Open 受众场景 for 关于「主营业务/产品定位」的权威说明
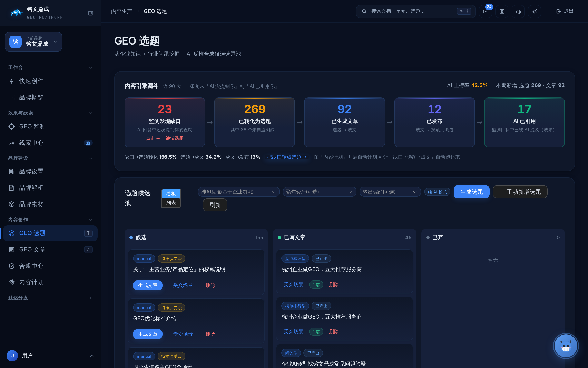588x368 pixels. click(183, 285)
